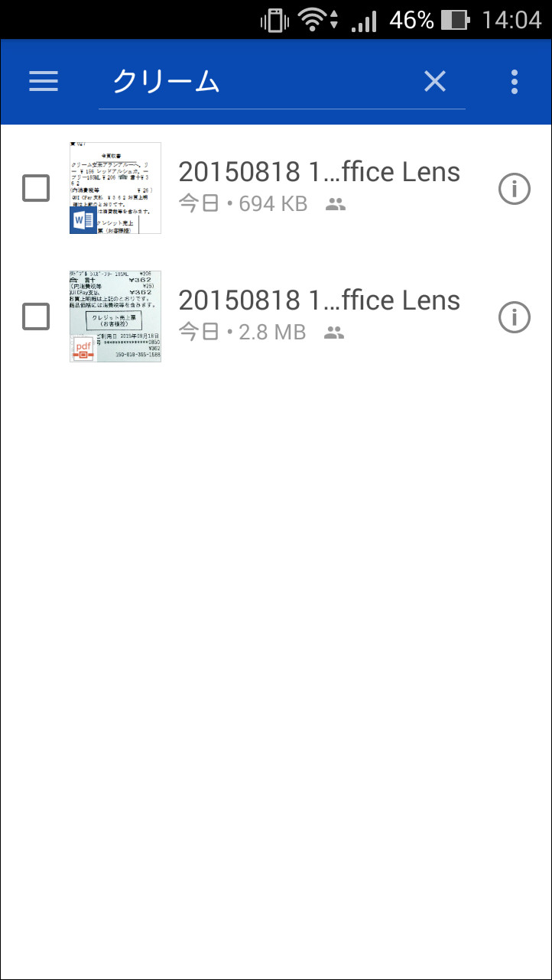Image resolution: width=552 pixels, height=980 pixels.
Task: Open the first 20150818 Office Lens file
Action: [x=320, y=172]
